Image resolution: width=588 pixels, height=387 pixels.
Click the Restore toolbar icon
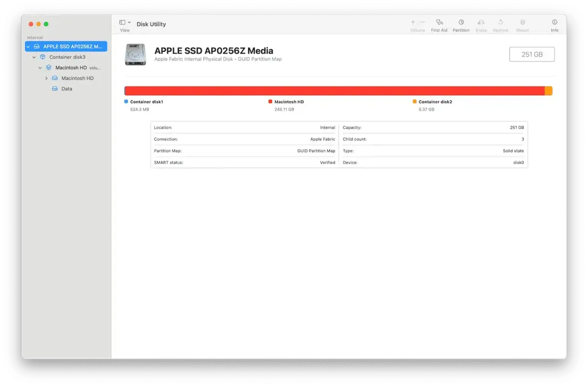(x=500, y=26)
